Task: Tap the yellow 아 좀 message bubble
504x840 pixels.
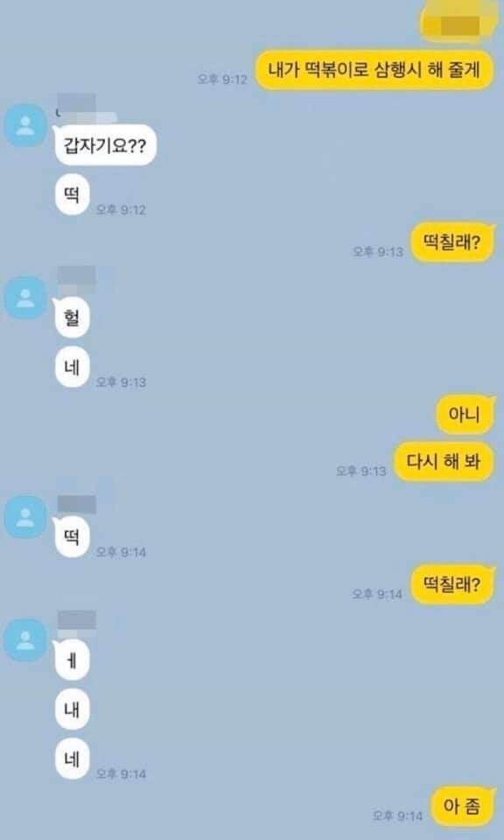Action: [462, 807]
